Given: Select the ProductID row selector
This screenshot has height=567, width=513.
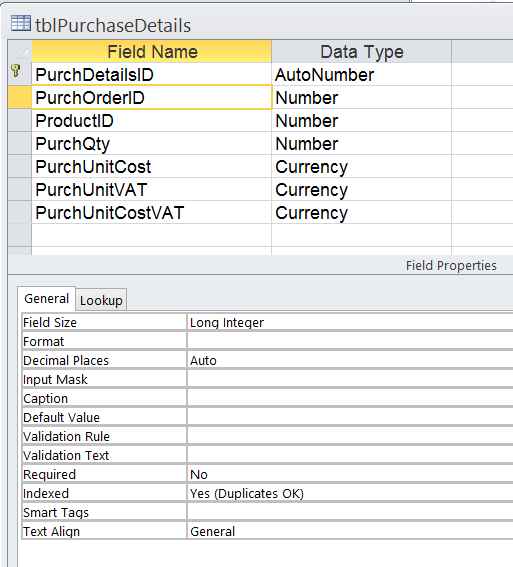Looking at the screenshot, I should coord(20,120).
